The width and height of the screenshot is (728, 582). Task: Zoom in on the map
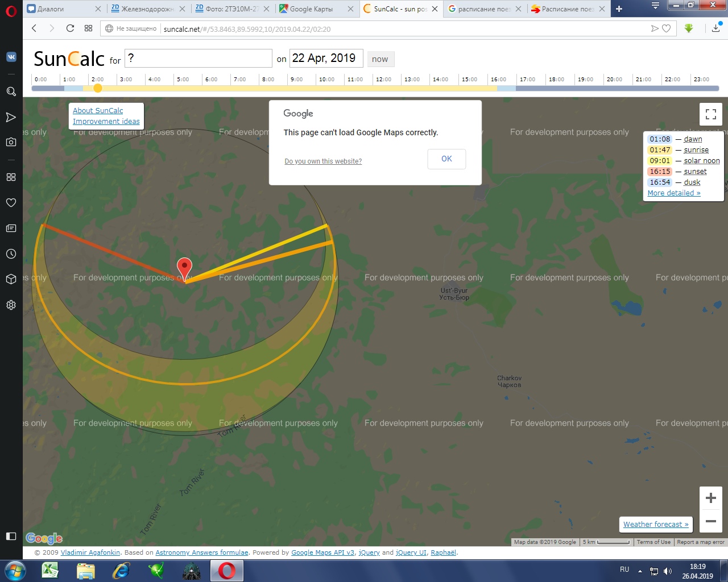click(x=710, y=498)
